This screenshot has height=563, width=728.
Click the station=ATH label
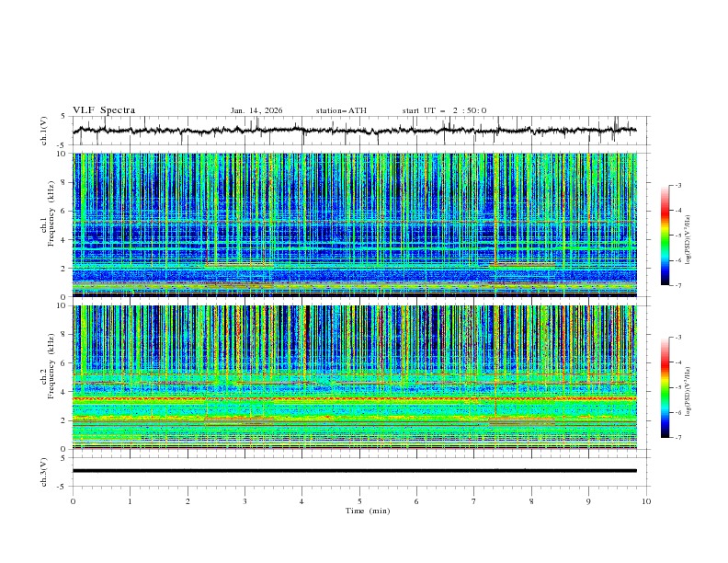pyautogui.click(x=341, y=110)
